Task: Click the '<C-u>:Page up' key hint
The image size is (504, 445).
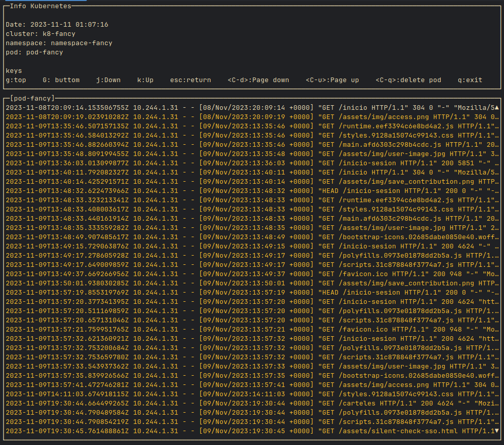Action: 332,80
